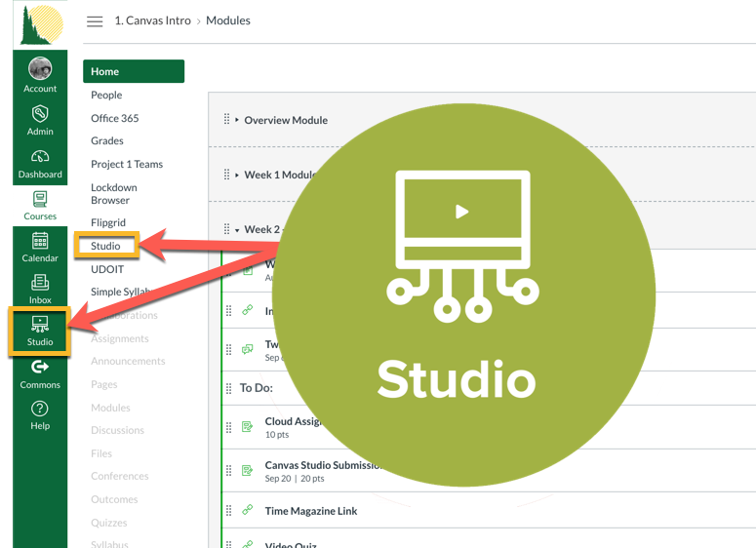Open the Calendar icon
This screenshot has height=548, width=756.
(40, 241)
